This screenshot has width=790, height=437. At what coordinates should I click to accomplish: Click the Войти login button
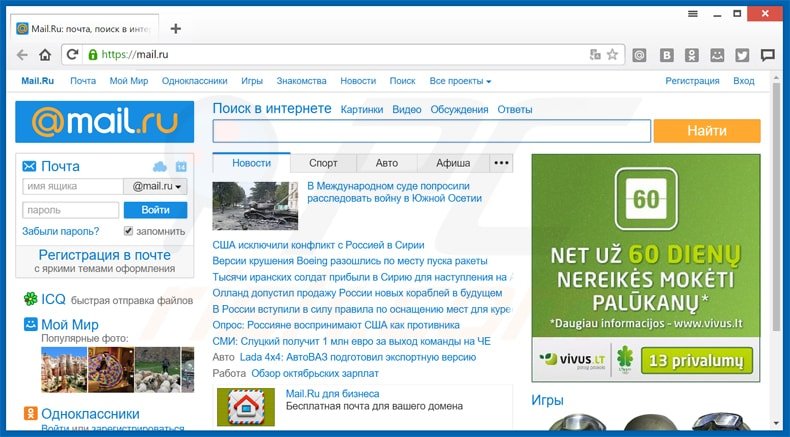click(x=156, y=210)
